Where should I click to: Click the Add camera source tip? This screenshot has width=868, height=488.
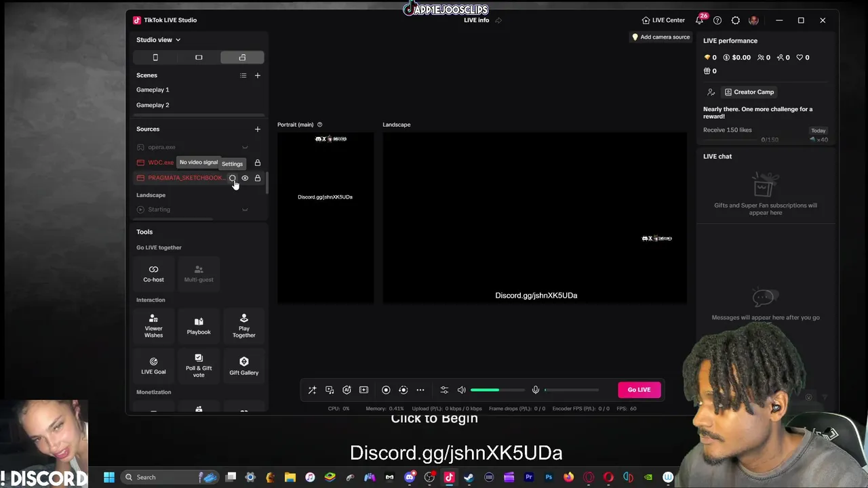coord(660,37)
